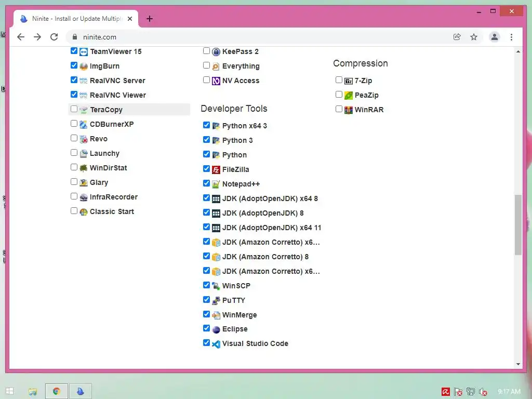Image resolution: width=532 pixels, height=399 pixels.
Task: Bookmark this page with the star
Action: point(474,37)
